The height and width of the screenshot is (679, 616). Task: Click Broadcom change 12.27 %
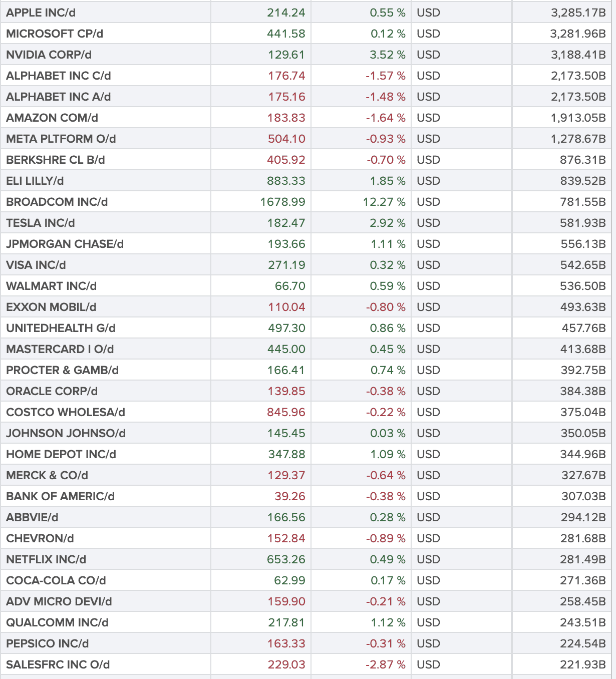(x=385, y=202)
